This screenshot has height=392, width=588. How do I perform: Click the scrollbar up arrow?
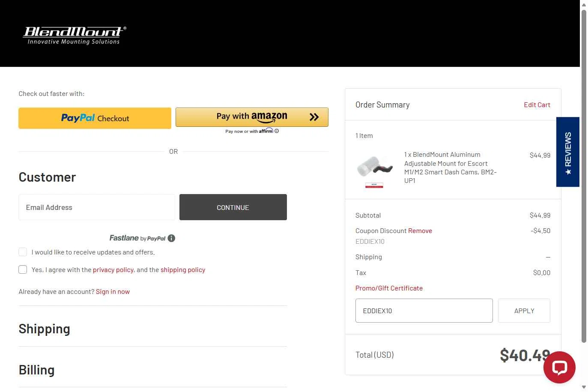pyautogui.click(x=584, y=4)
